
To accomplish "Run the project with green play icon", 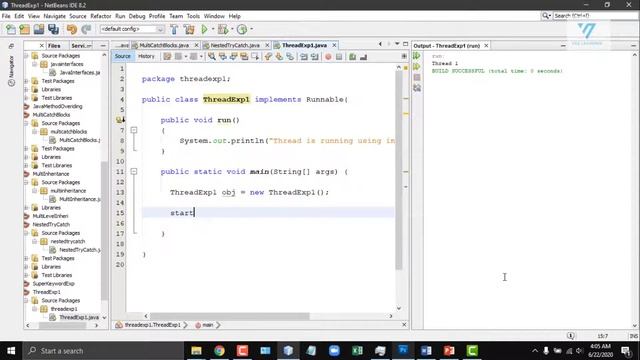I will pos(204,29).
